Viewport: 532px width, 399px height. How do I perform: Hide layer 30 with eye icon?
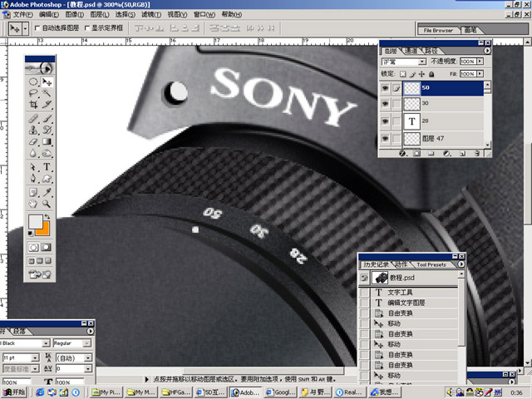pyautogui.click(x=385, y=103)
